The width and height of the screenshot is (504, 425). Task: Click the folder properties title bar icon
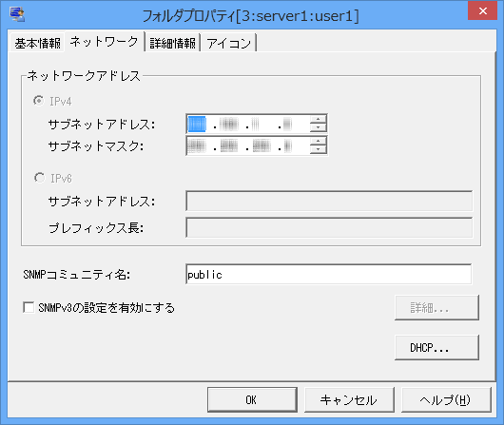click(17, 14)
